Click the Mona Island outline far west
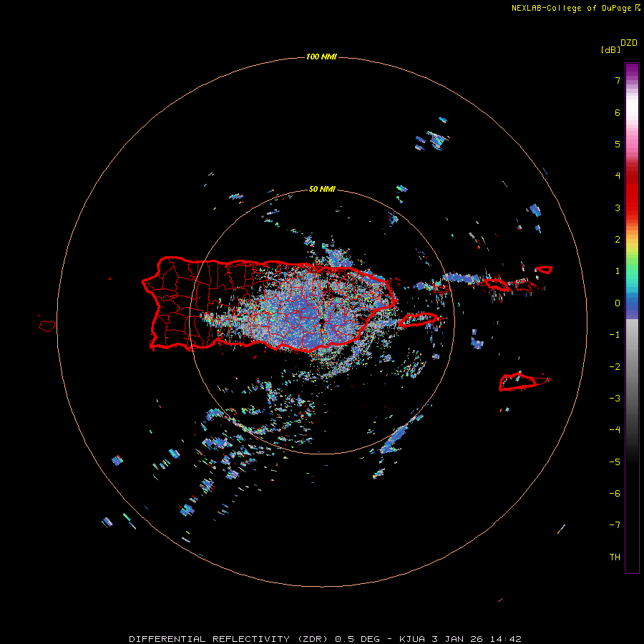644x644 pixels. pos(47,326)
